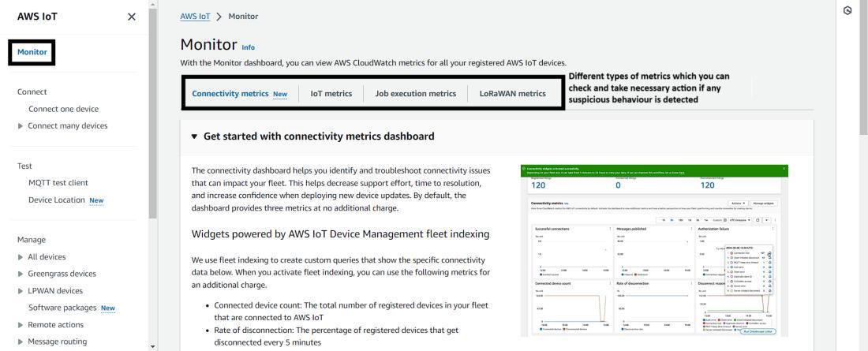The image size is (868, 351).
Task: Click LPWAN devices label
Action: click(x=55, y=290)
